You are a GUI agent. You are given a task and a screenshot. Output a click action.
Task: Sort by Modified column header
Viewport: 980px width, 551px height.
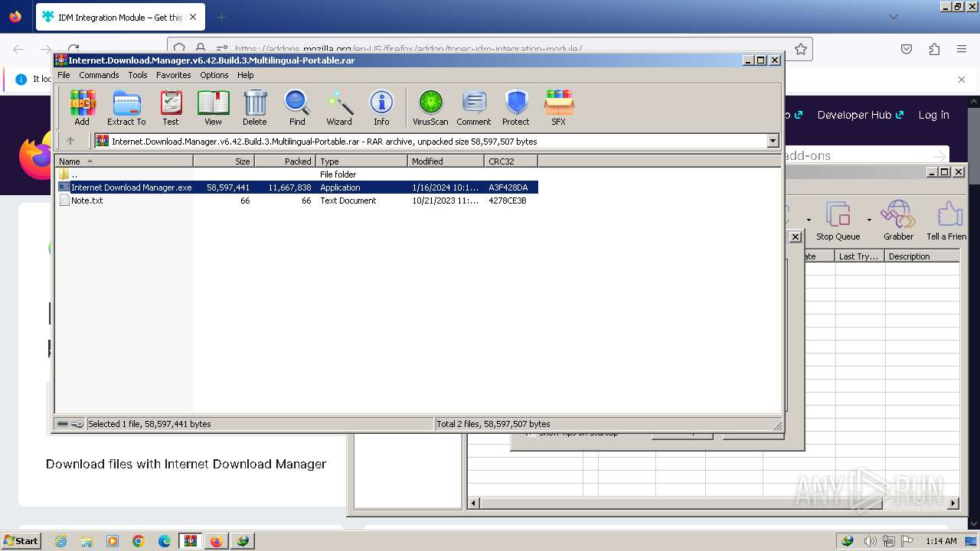pos(446,161)
